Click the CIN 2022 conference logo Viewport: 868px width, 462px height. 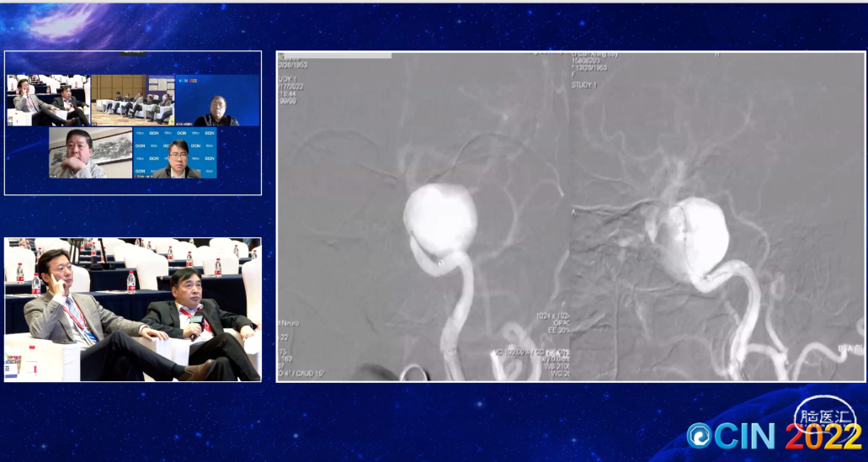775,435
